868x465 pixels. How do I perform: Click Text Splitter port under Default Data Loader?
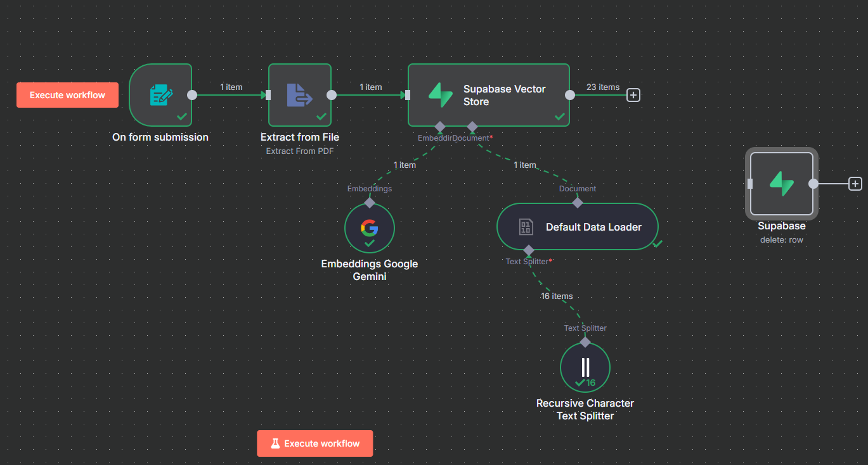pyautogui.click(x=529, y=251)
